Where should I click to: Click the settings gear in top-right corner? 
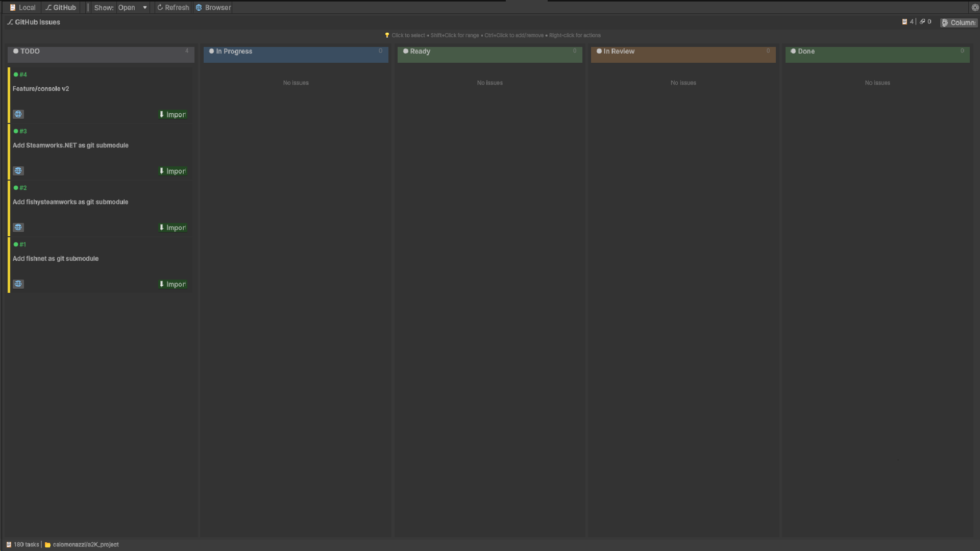coord(975,8)
